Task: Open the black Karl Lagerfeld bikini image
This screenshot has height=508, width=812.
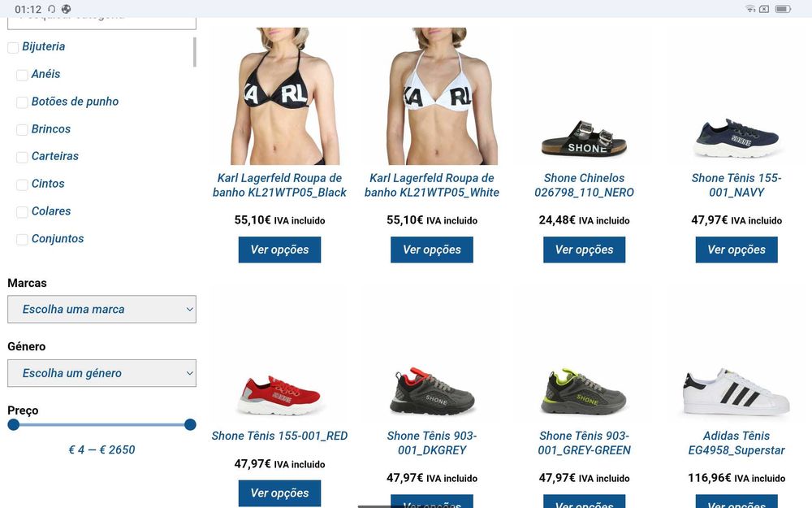Action: (x=279, y=96)
